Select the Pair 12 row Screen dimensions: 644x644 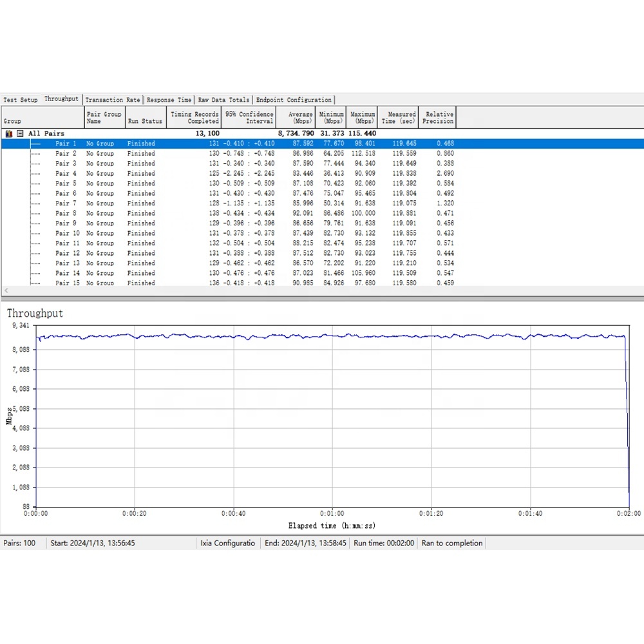[323, 253]
